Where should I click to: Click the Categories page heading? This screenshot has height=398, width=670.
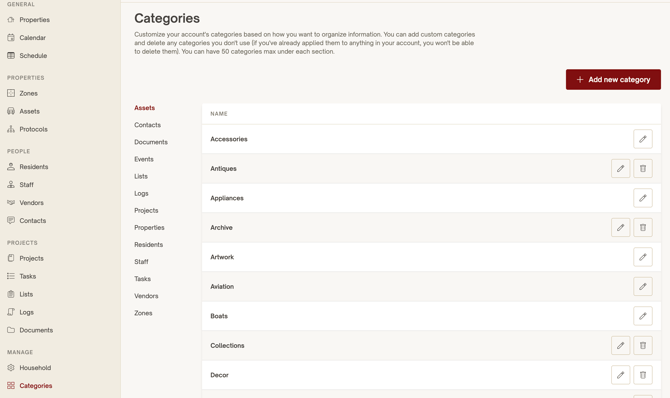pyautogui.click(x=167, y=18)
